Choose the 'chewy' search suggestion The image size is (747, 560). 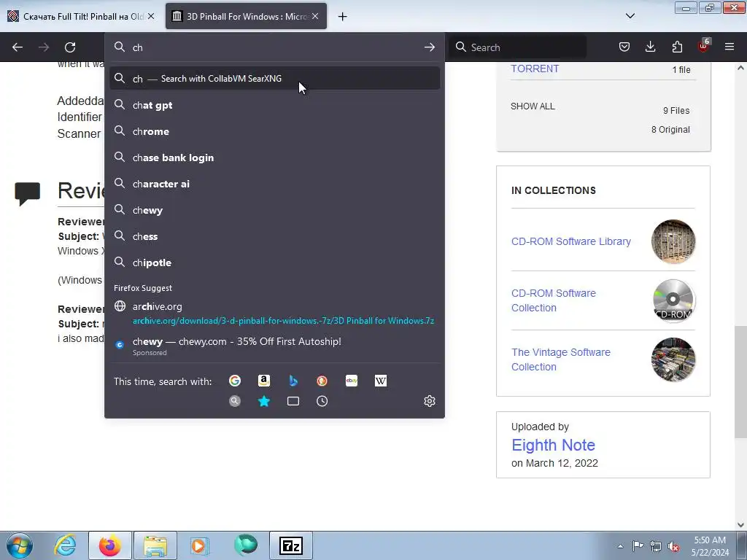click(x=274, y=210)
